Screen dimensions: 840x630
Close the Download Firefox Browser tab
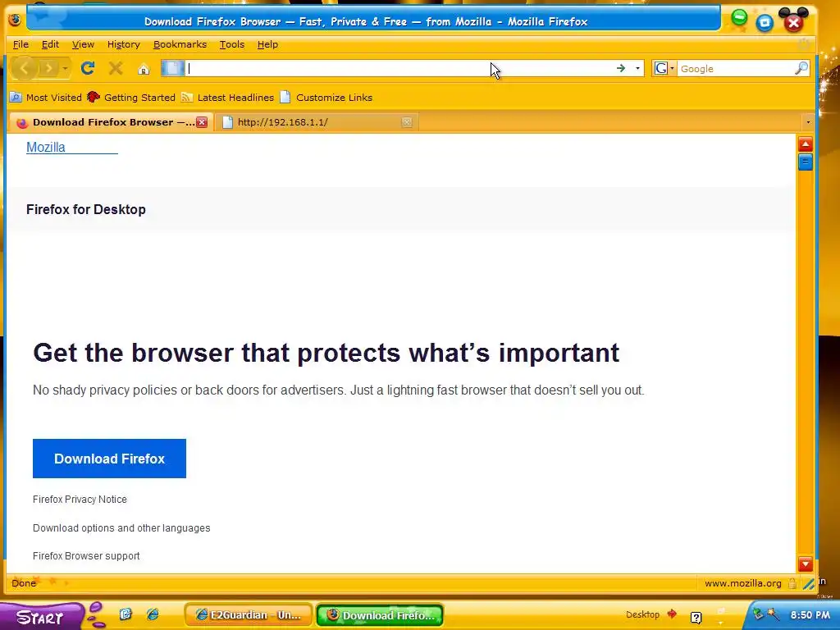202,122
